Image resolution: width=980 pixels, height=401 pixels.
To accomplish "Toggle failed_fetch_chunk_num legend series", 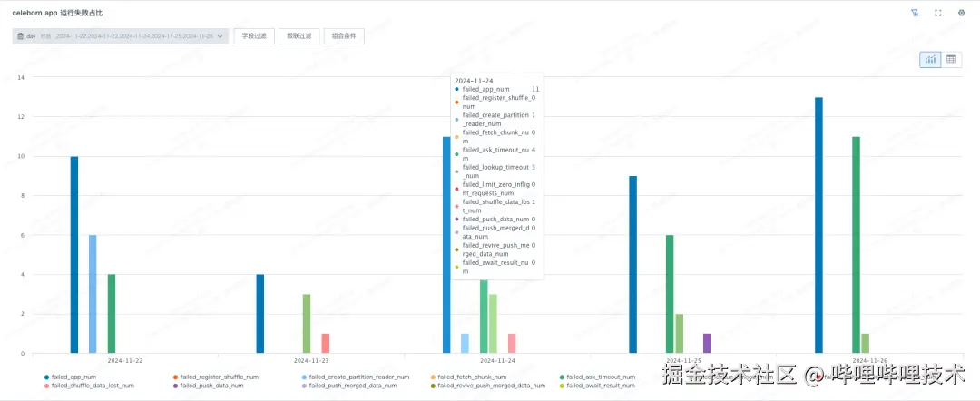I will (x=467, y=377).
